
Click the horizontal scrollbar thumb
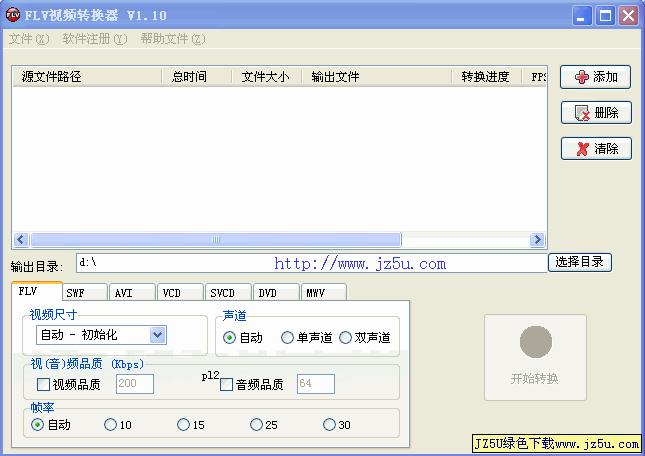pyautogui.click(x=216, y=239)
